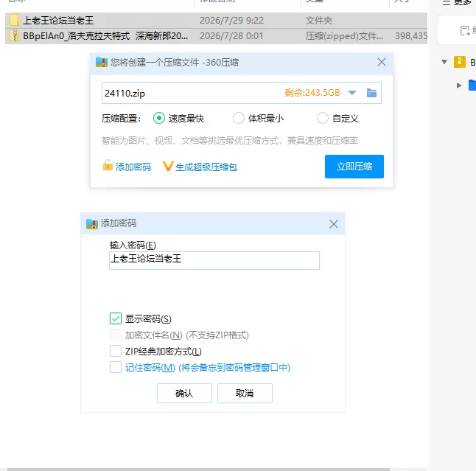Click the 加密文件名(N) checkbox
The height and width of the screenshot is (471, 476).
pyautogui.click(x=116, y=335)
